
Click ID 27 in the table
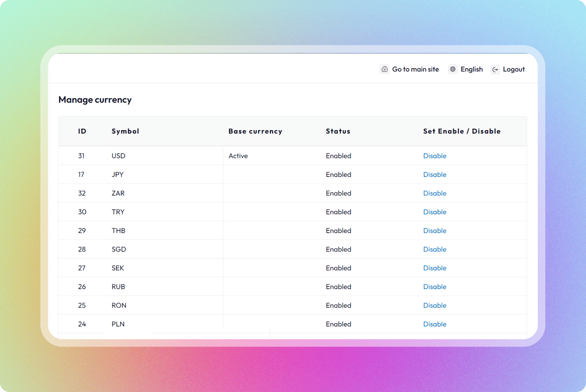click(82, 268)
